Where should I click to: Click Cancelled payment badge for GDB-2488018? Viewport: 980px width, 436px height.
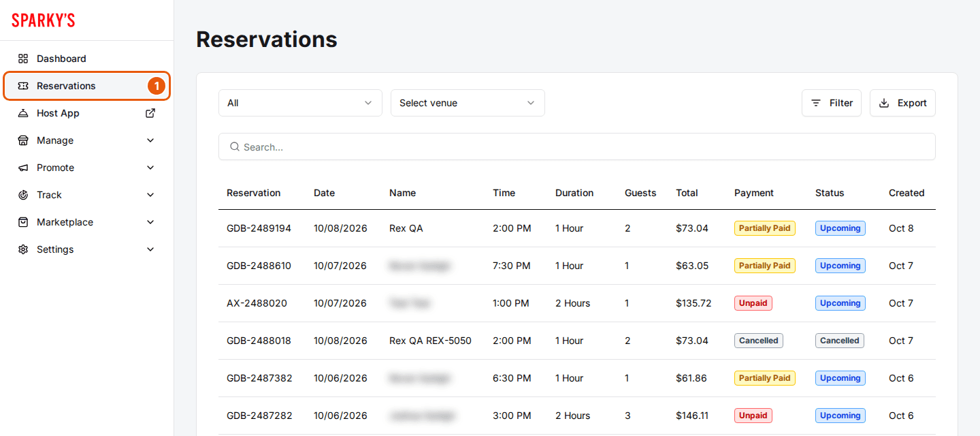click(759, 341)
